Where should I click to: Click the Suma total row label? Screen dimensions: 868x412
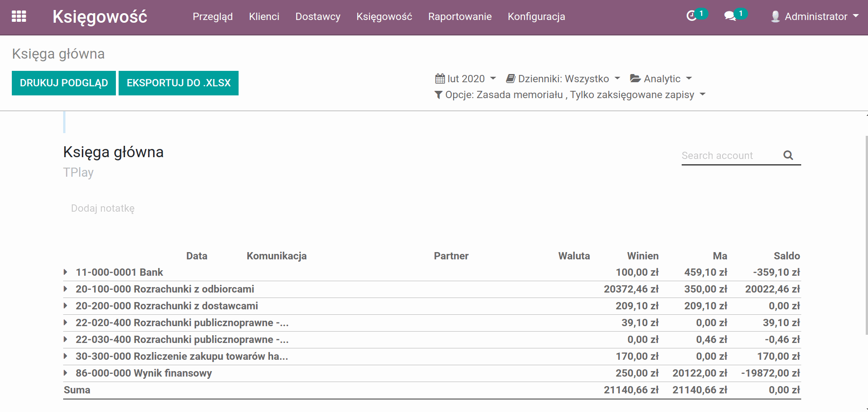pos(77,390)
